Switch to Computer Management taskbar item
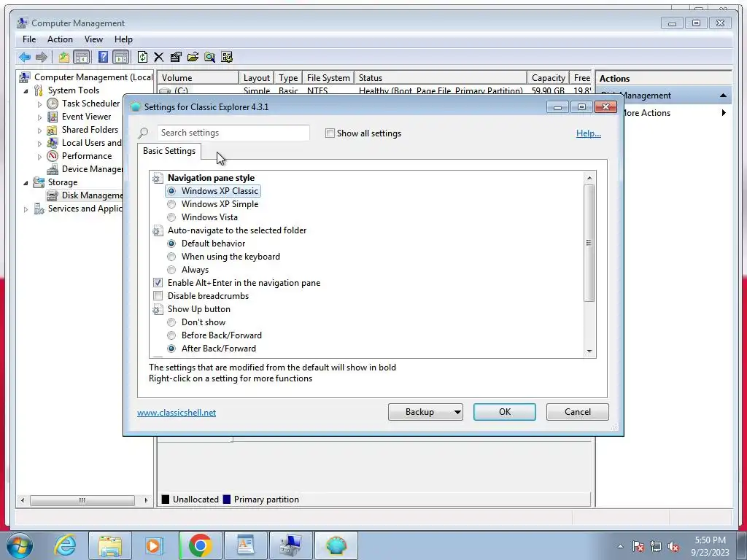 click(x=290, y=545)
